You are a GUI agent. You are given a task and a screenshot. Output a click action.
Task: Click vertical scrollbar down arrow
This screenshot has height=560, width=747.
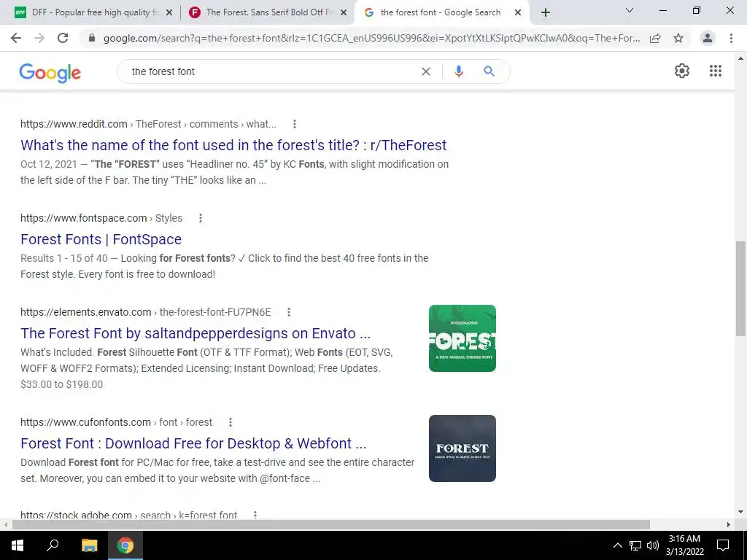(x=740, y=512)
